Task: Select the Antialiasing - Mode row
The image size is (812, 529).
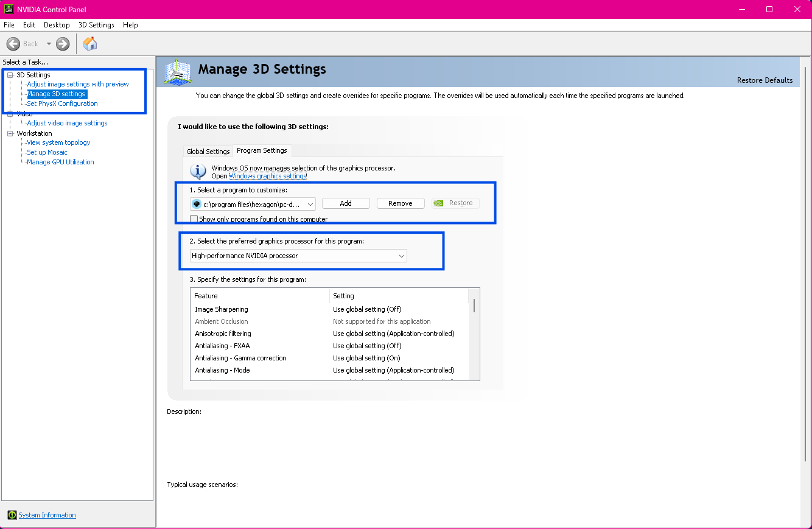Action: tap(329, 370)
